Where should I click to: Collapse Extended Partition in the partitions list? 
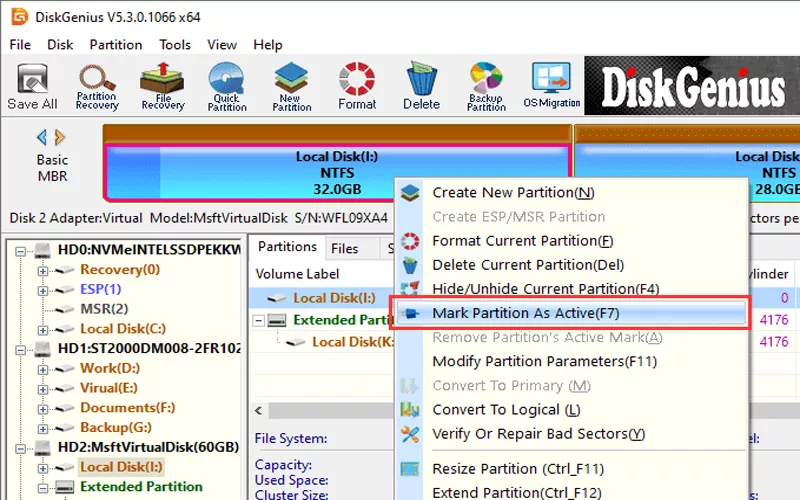point(259,321)
